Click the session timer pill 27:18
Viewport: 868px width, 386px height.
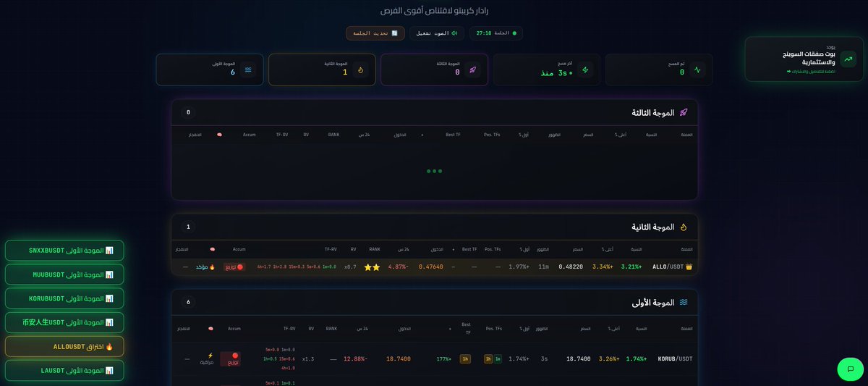[496, 33]
